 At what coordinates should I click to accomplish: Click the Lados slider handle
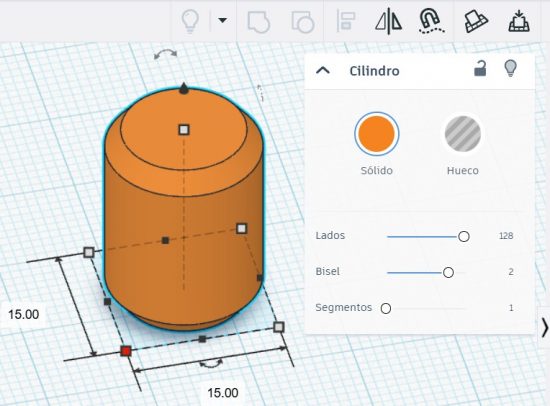[464, 237]
